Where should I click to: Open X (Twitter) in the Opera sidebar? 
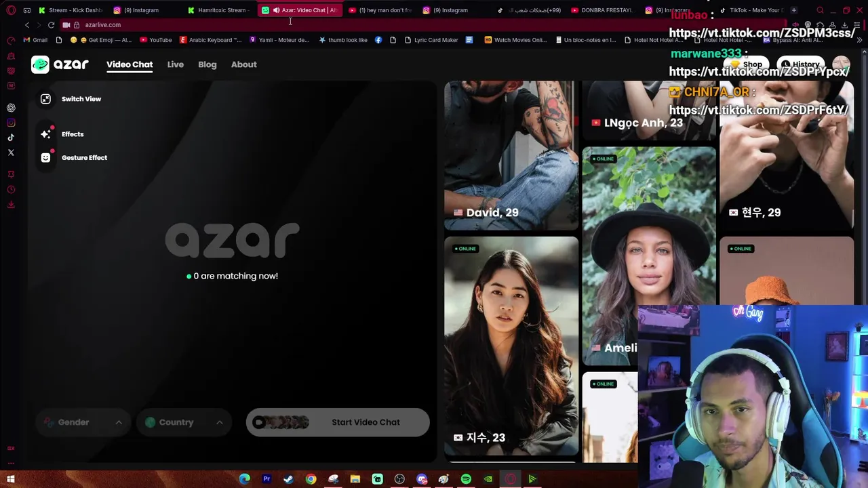point(11,152)
